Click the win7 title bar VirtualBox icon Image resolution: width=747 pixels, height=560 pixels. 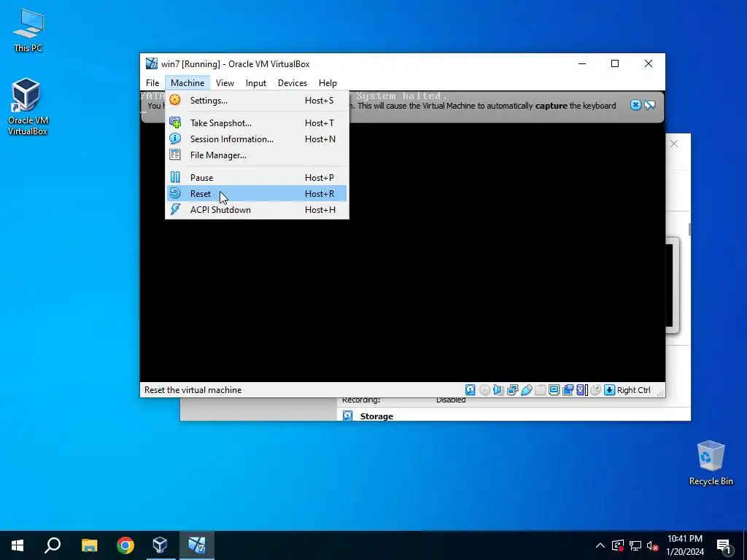point(152,64)
